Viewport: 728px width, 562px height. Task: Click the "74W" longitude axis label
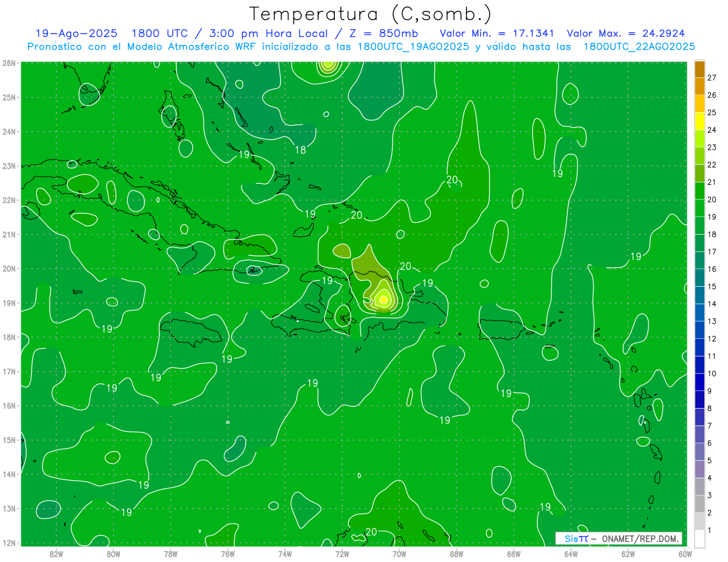pos(285,553)
